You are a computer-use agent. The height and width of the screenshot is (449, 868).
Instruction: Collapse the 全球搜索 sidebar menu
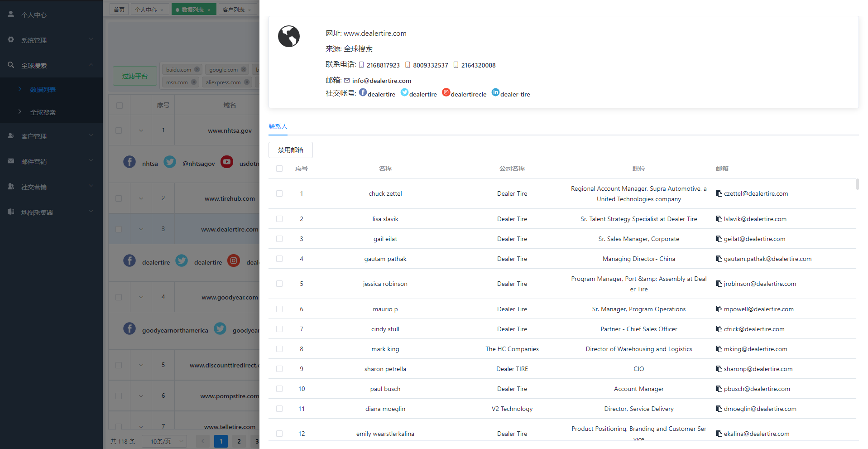pos(51,65)
